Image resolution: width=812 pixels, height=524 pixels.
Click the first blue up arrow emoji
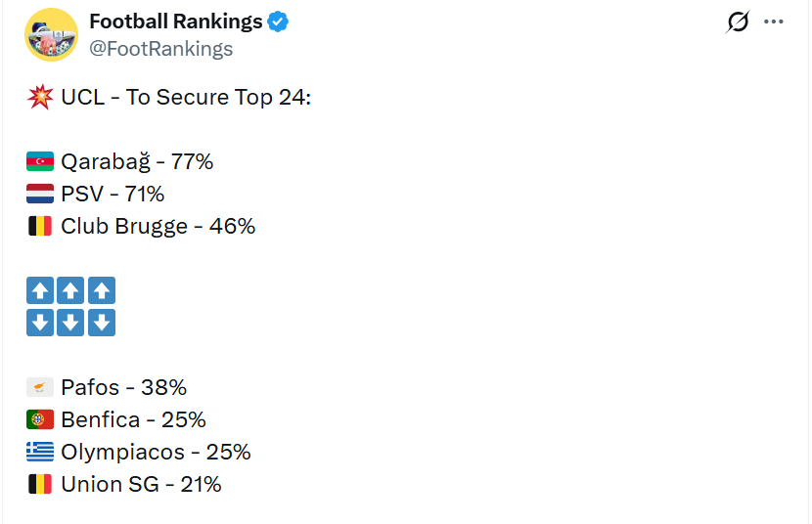[x=40, y=290]
